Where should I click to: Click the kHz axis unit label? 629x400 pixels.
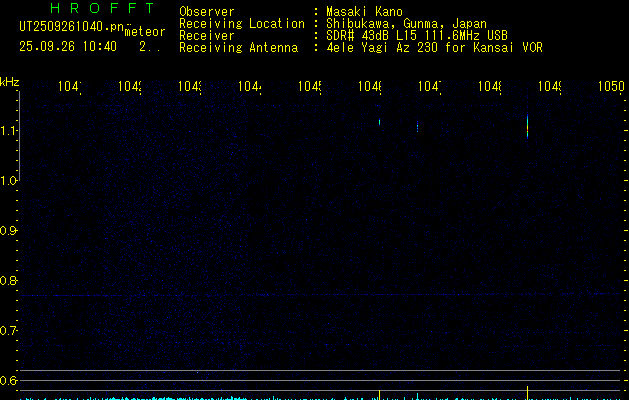10,81
